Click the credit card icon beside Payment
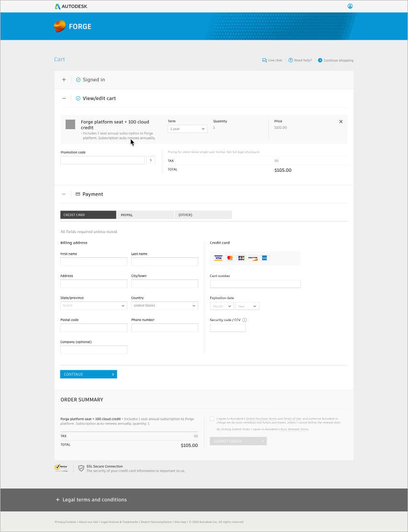 pos(78,194)
